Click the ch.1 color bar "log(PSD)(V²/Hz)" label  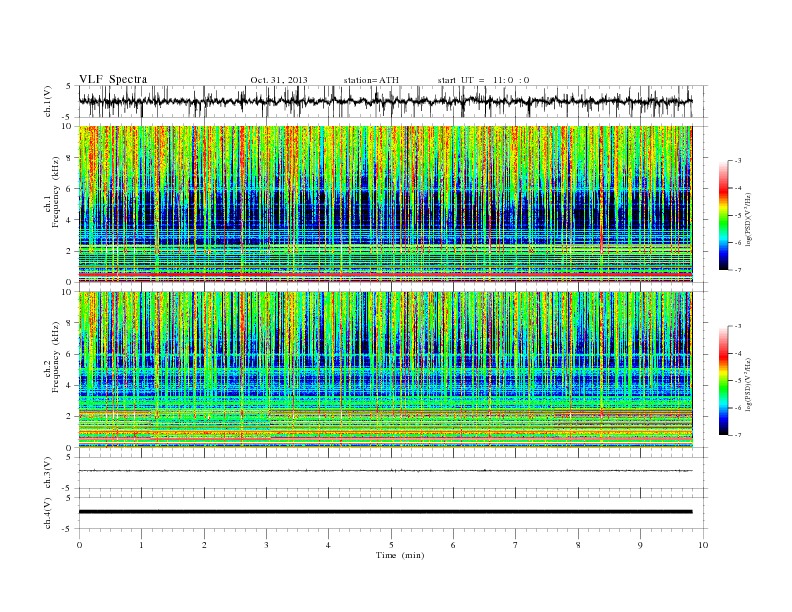748,219
